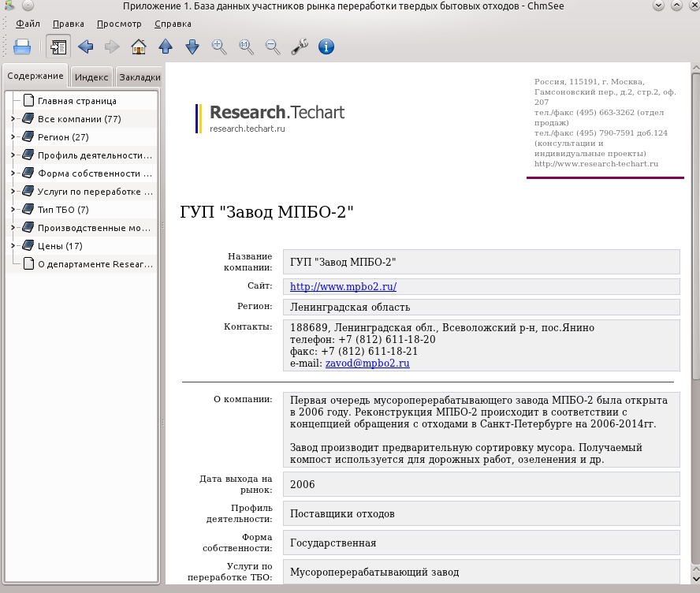
Task: Click the Тип ТБО book icon
Action: (28, 209)
